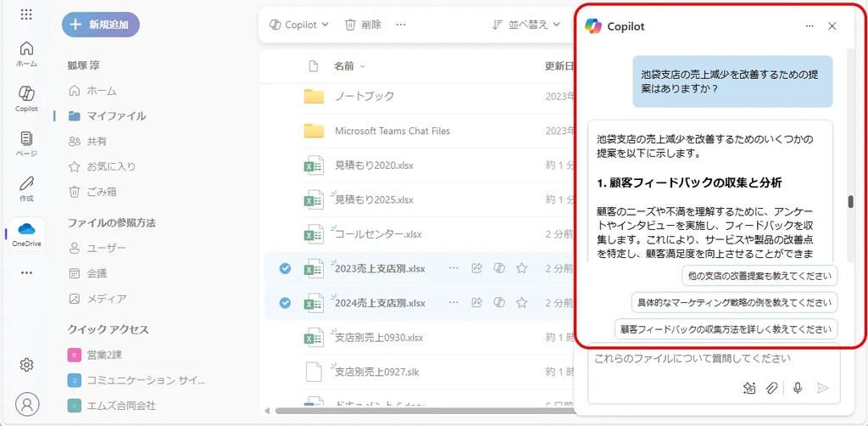The height and width of the screenshot is (426, 868).
Task: Open ごみ箱 in the navigation
Action: point(92,192)
